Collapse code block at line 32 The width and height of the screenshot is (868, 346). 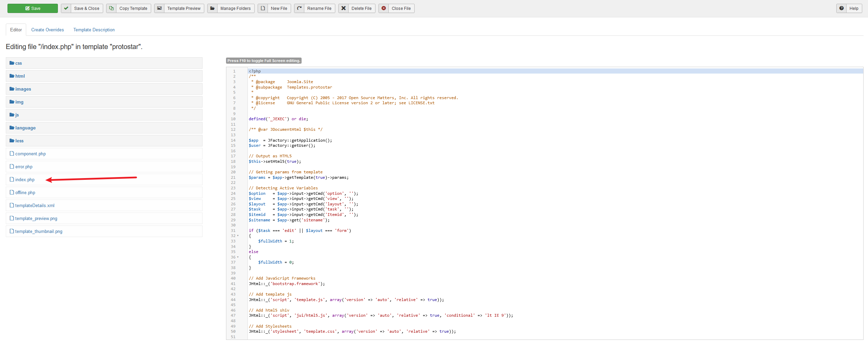pos(238,236)
